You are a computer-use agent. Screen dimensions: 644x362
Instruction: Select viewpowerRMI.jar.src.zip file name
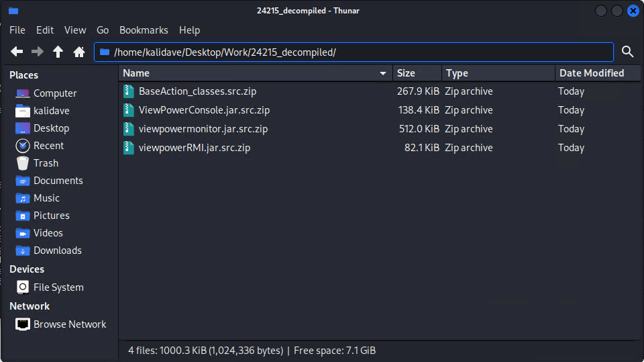pyautogui.click(x=195, y=148)
